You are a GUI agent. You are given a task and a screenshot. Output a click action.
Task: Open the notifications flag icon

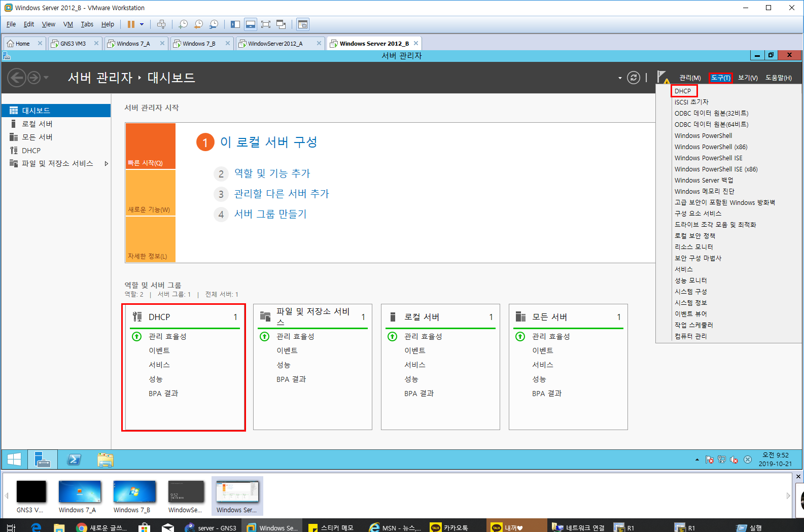[663, 77]
